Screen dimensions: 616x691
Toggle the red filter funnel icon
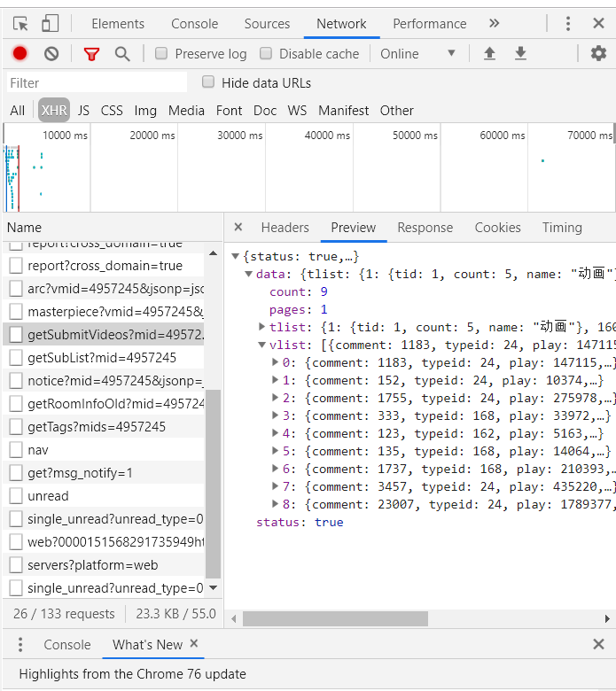point(91,54)
